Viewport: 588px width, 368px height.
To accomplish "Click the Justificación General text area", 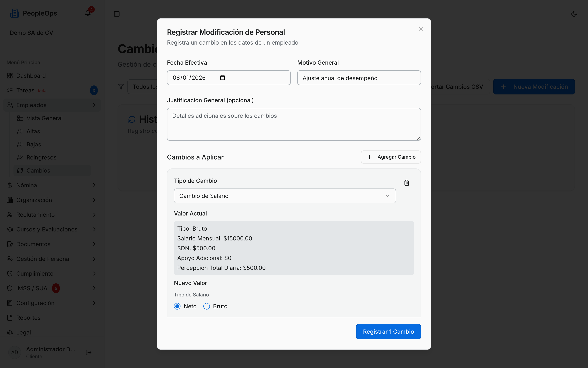I will [294, 124].
